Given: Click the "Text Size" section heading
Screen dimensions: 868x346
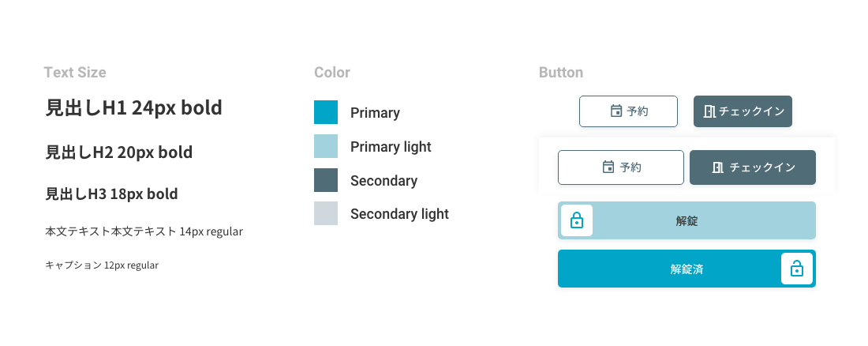Looking at the screenshot, I should 75,73.
